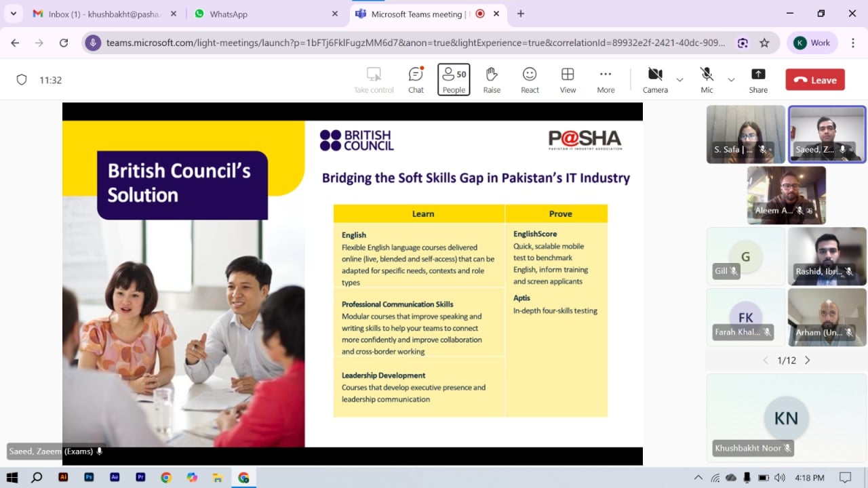Expand Mic device options arrow

(x=731, y=80)
